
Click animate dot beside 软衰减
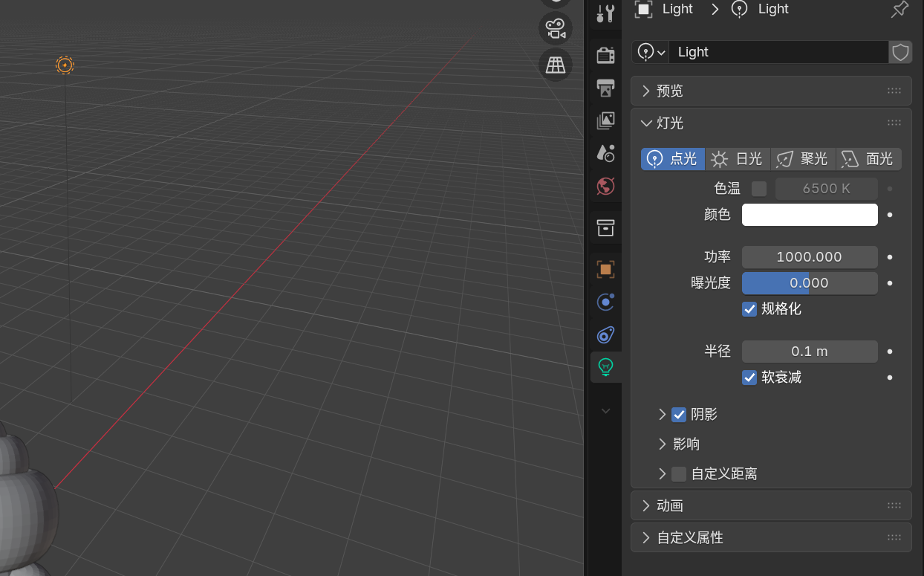coord(890,378)
